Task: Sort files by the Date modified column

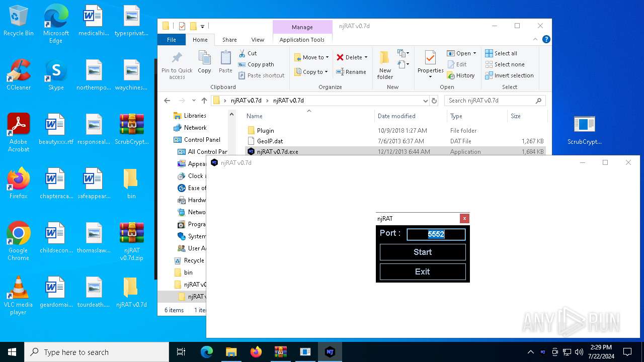Action: tap(410, 116)
